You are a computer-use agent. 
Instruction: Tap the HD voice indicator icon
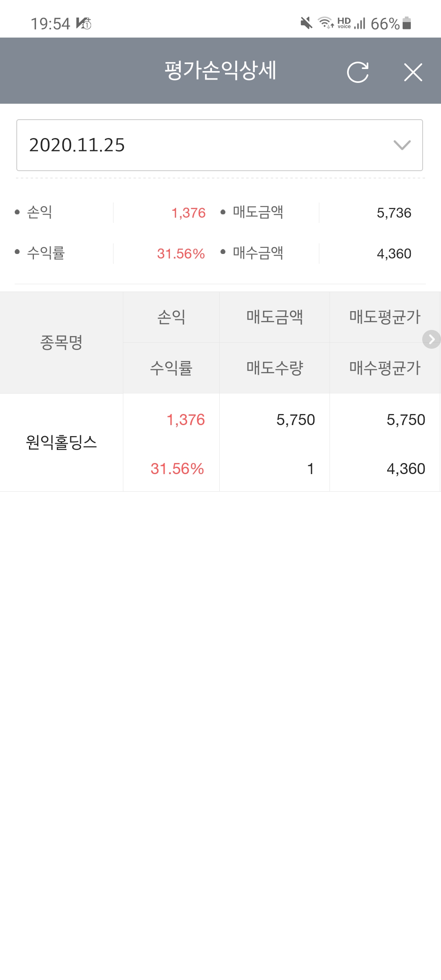[x=344, y=23]
